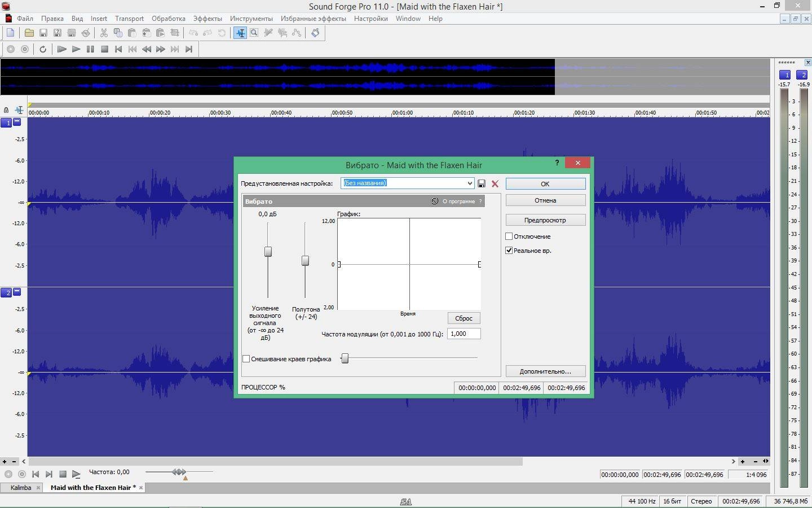Screen dimensions: 812x508
Task: Click the Play button in transport toolbar
Action: [76, 49]
